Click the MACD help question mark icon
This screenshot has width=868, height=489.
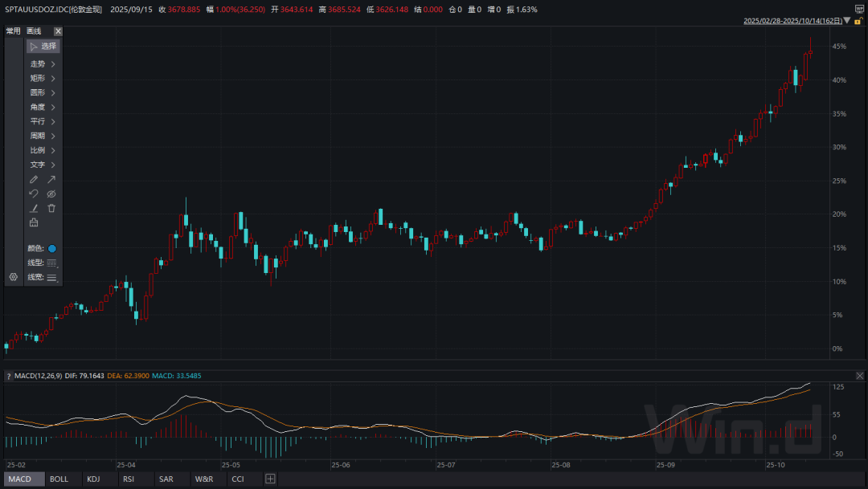pyautogui.click(x=9, y=376)
